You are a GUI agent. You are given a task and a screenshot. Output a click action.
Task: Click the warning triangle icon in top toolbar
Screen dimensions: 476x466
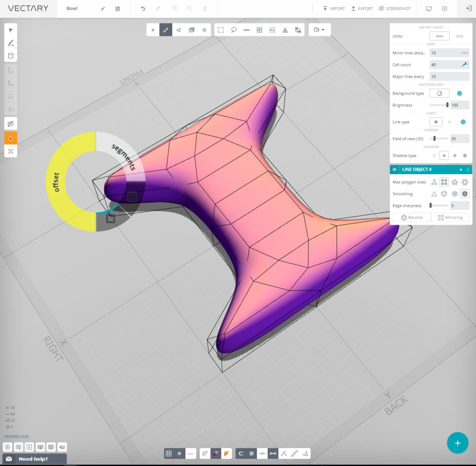coord(285,29)
